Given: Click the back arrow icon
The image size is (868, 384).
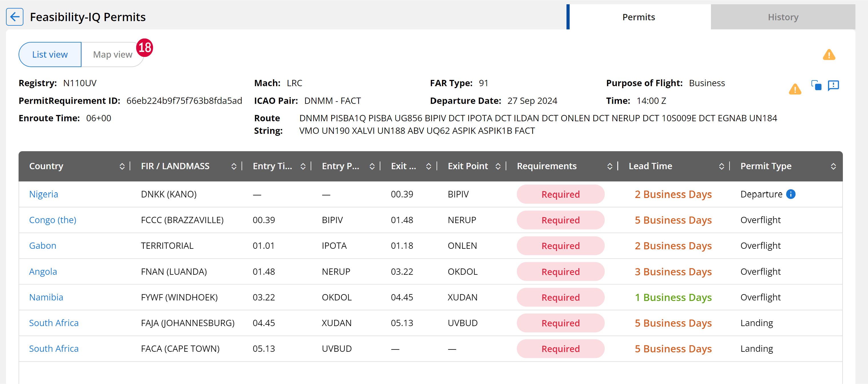Looking at the screenshot, I should [x=15, y=17].
